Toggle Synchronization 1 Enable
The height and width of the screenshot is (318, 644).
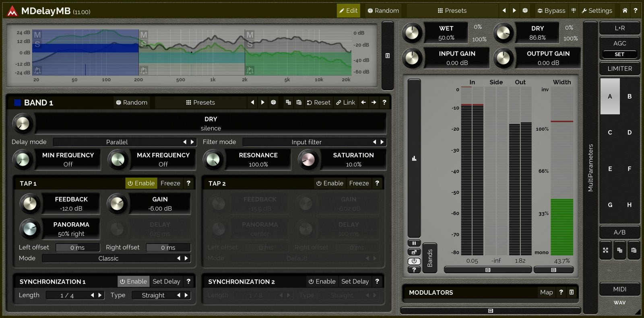coord(134,281)
